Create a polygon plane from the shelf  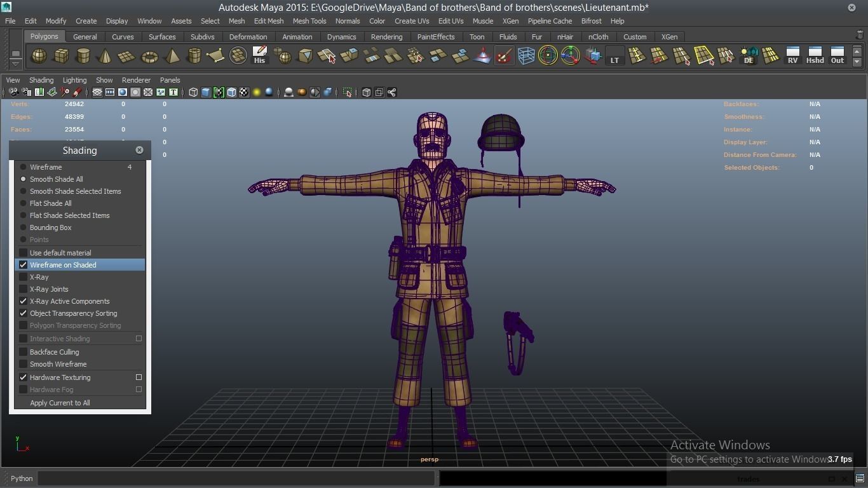click(127, 56)
